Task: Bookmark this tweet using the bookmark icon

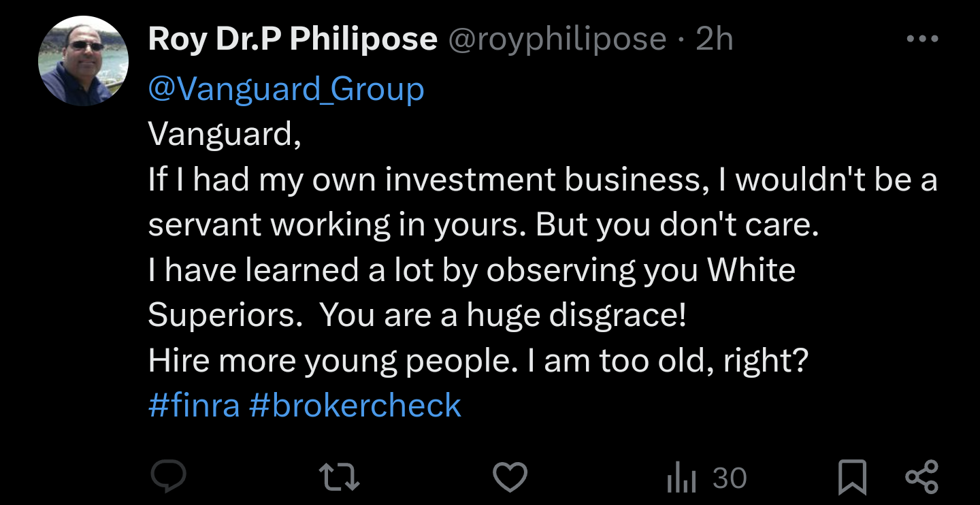Action: [852, 478]
